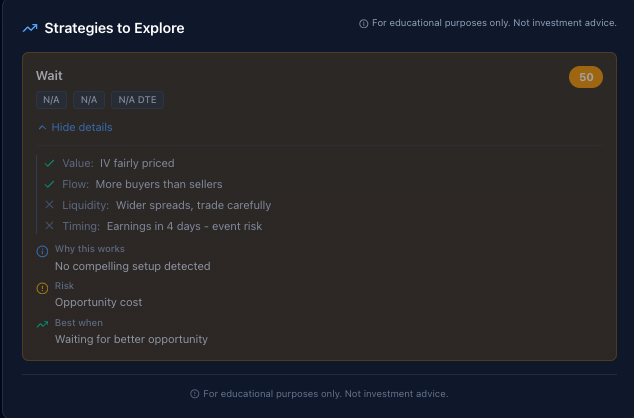
Task: Click the Strategies to Explore heading
Action: (114, 29)
